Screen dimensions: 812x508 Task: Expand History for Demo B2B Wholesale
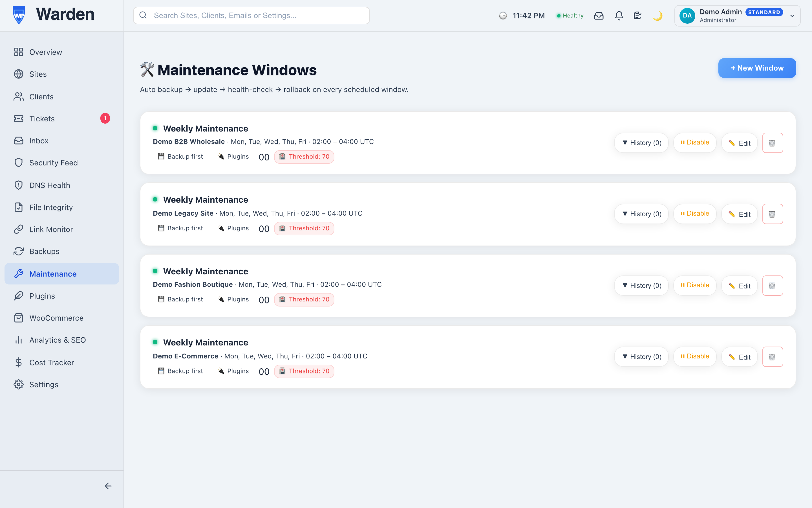pyautogui.click(x=641, y=143)
